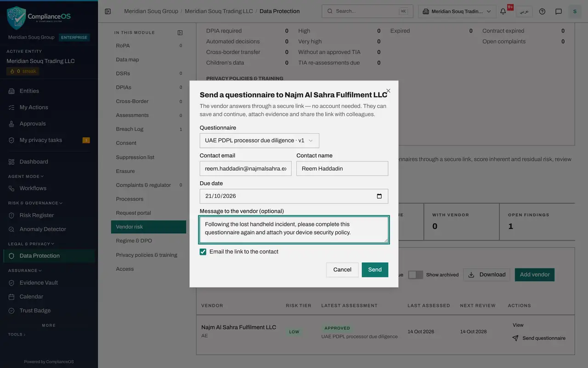588x368 pixels.
Task: Open My Actions in sidebar
Action: tap(49, 107)
